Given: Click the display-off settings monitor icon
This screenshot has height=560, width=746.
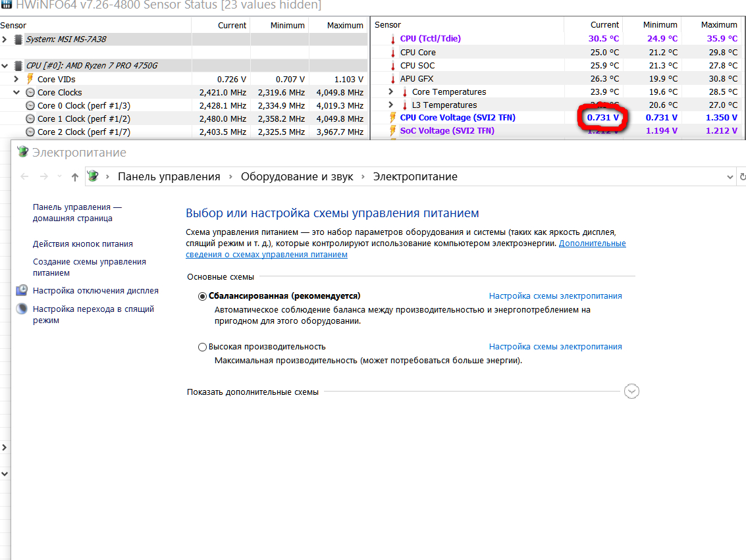Looking at the screenshot, I should [x=22, y=290].
